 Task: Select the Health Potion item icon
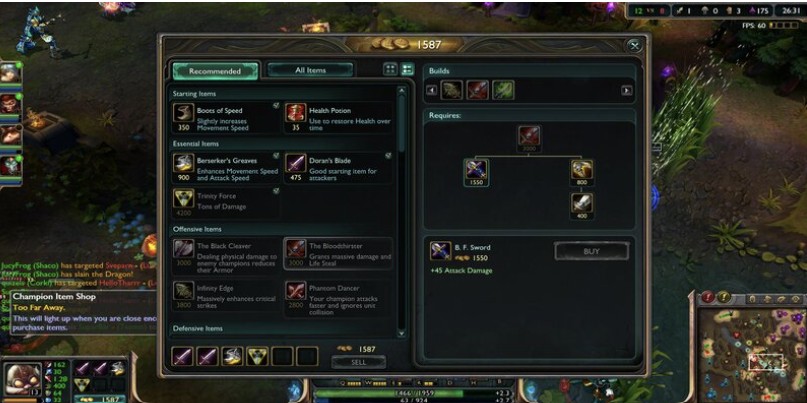point(296,113)
